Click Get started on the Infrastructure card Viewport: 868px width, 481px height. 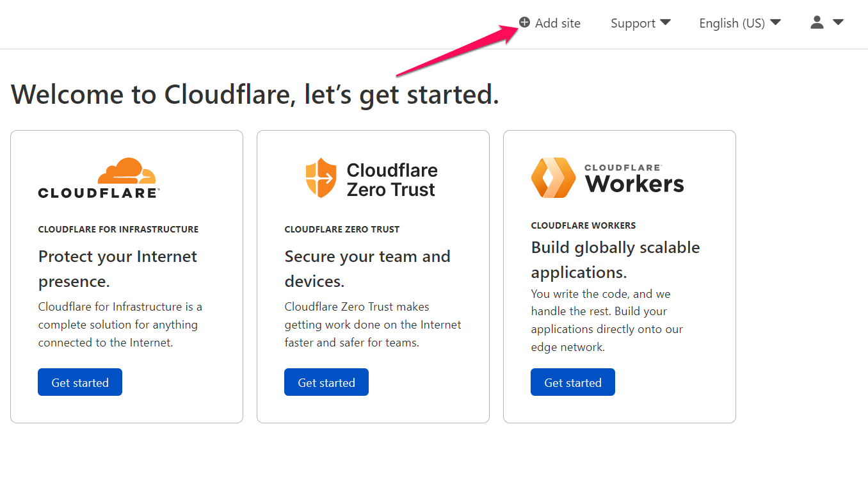tap(79, 382)
